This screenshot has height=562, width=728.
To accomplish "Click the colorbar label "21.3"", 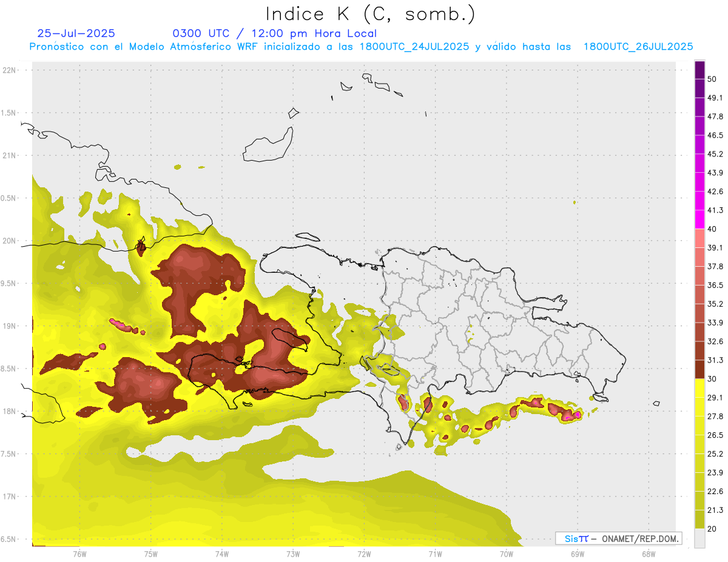I will pos(715,510).
